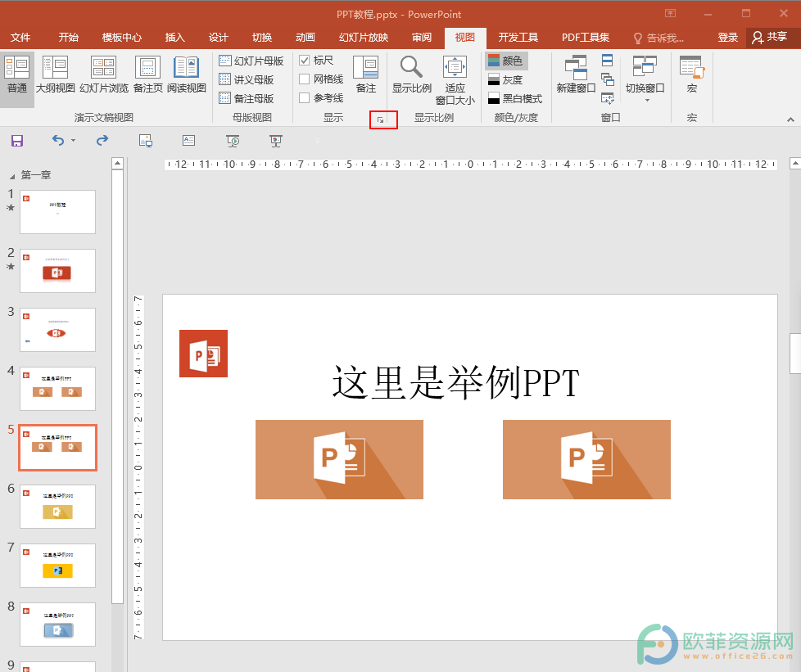Switch to the Home (开始) tab
The height and width of the screenshot is (672, 801).
(69, 38)
